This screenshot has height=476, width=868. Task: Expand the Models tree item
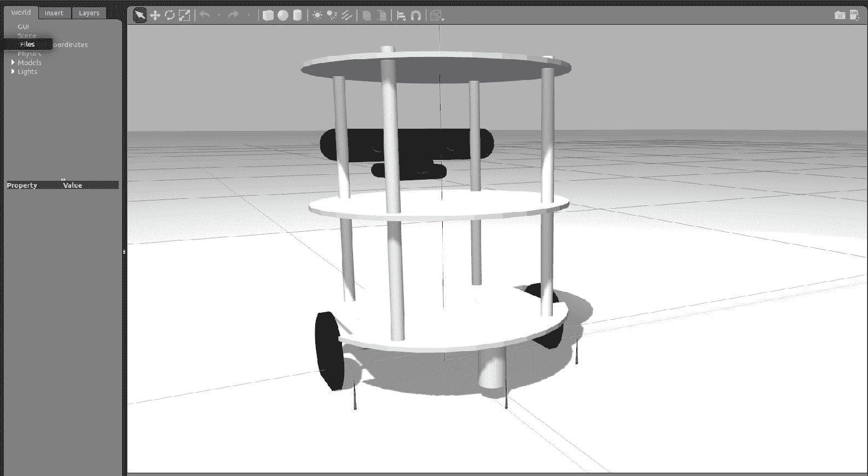[x=13, y=62]
